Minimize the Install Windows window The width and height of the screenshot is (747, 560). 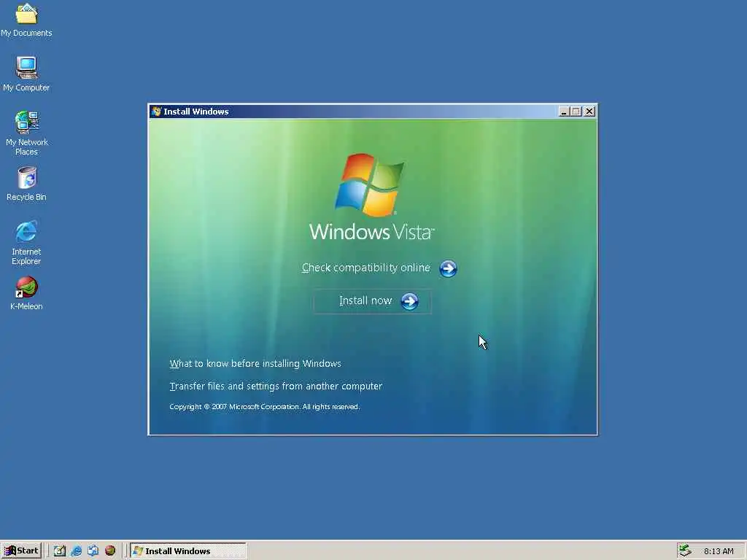(564, 112)
